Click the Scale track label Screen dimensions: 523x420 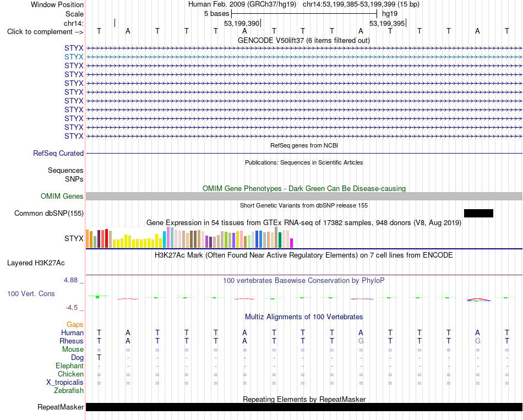74,14
